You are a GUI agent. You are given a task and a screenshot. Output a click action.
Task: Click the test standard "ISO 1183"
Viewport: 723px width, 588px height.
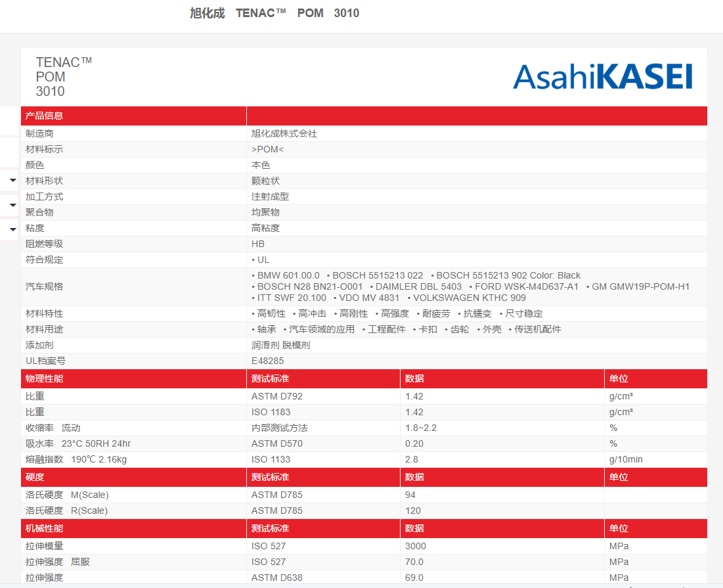[271, 413]
